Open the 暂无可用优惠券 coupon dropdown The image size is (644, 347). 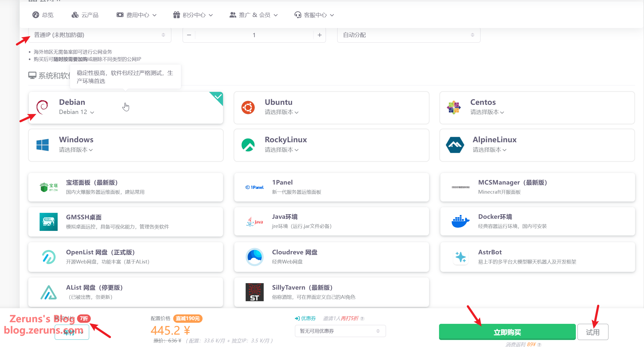pyautogui.click(x=340, y=331)
